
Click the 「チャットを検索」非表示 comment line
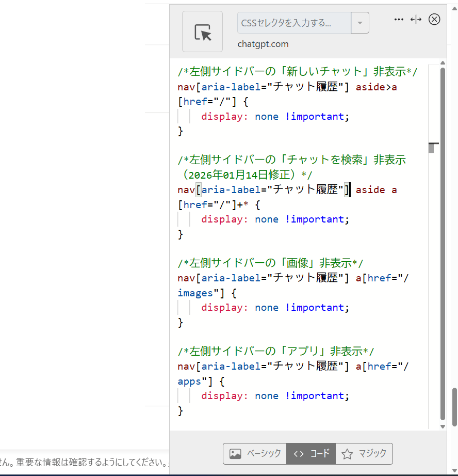(292, 160)
